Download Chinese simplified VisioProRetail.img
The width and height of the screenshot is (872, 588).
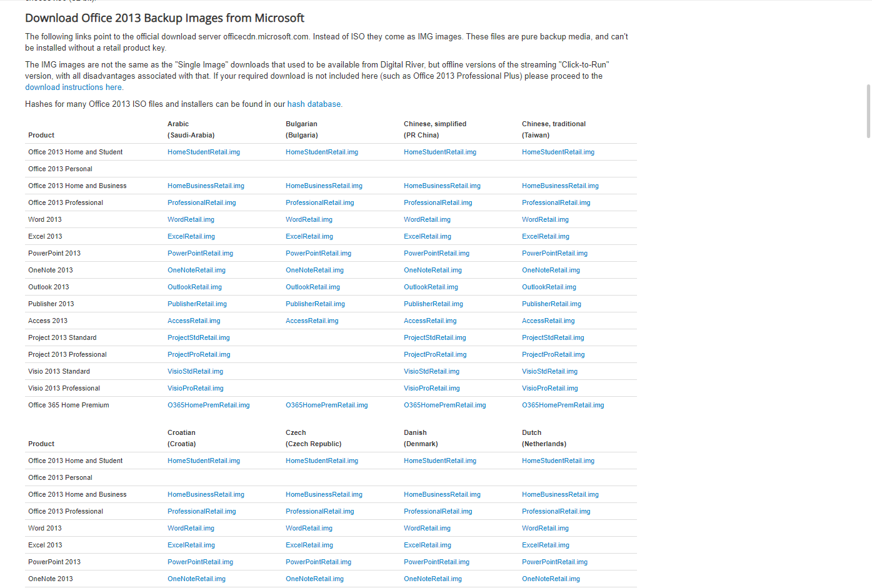point(432,389)
